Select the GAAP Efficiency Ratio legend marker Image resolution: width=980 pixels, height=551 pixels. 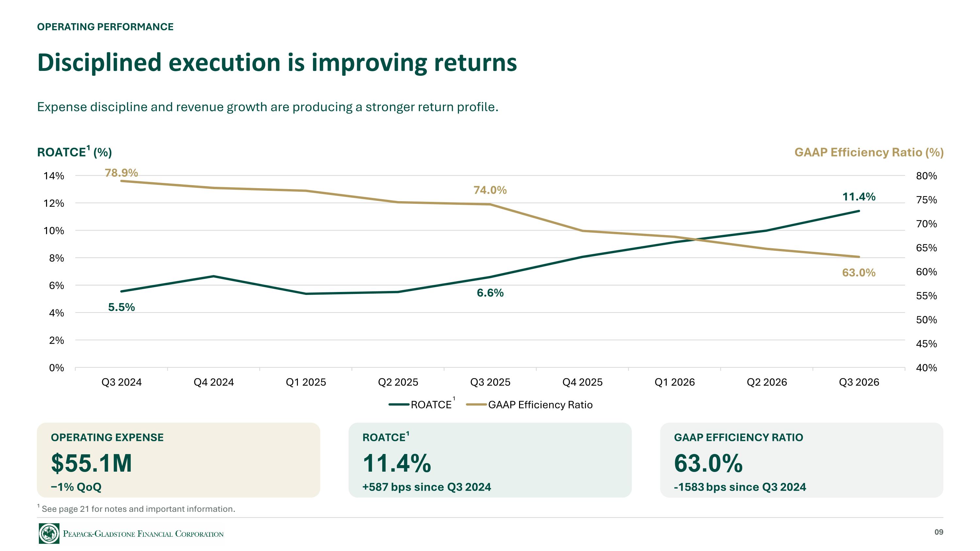pos(476,405)
